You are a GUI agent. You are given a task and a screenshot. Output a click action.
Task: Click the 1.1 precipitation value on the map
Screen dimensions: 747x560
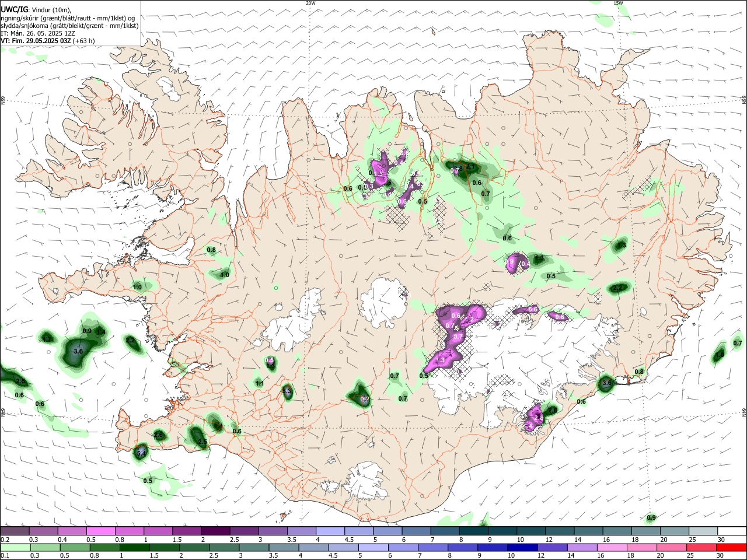tap(260, 383)
